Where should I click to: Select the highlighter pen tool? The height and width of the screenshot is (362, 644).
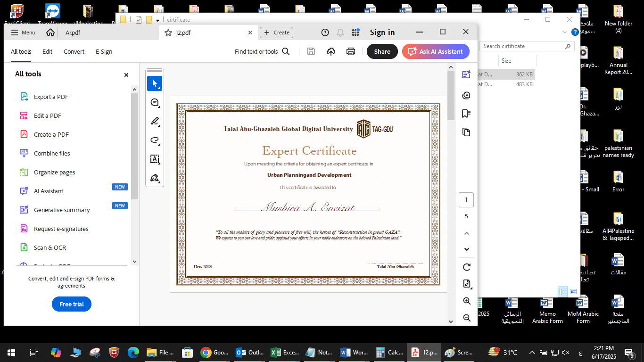pyautogui.click(x=154, y=121)
